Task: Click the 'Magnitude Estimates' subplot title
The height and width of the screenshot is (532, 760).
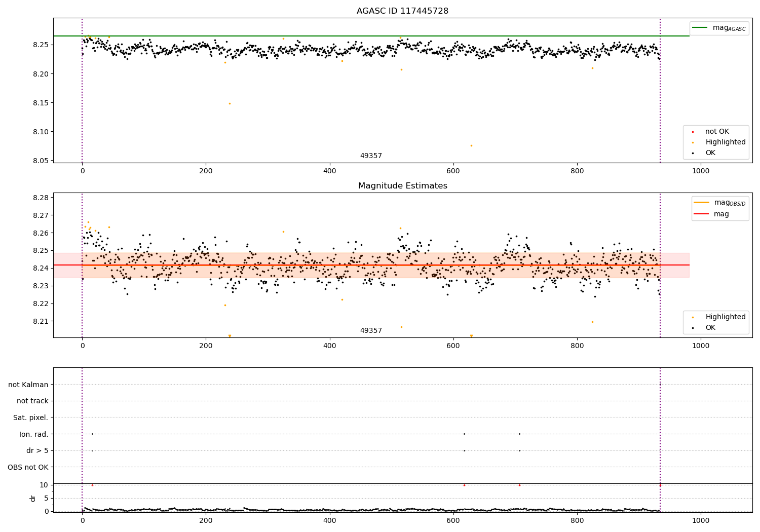Action: (x=402, y=186)
